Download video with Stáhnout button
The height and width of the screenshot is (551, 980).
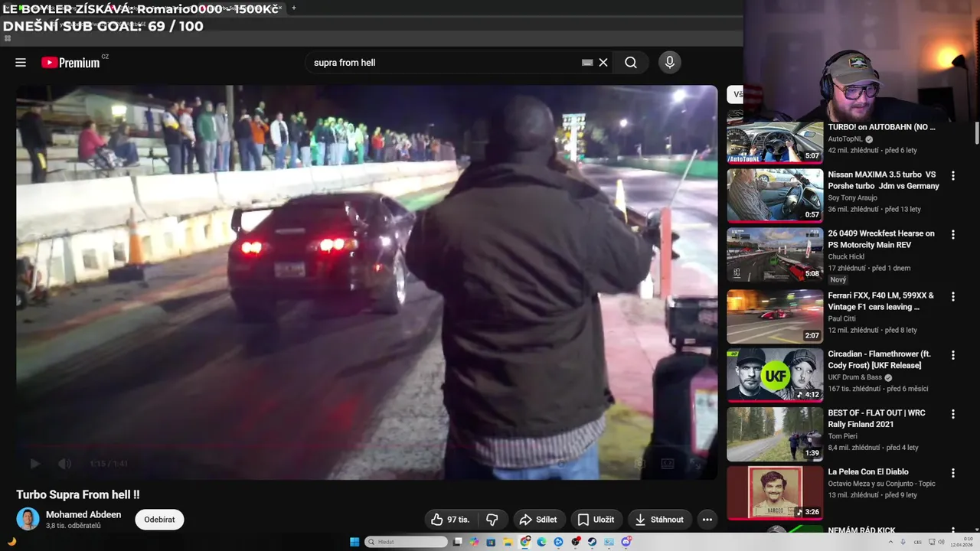659,520
